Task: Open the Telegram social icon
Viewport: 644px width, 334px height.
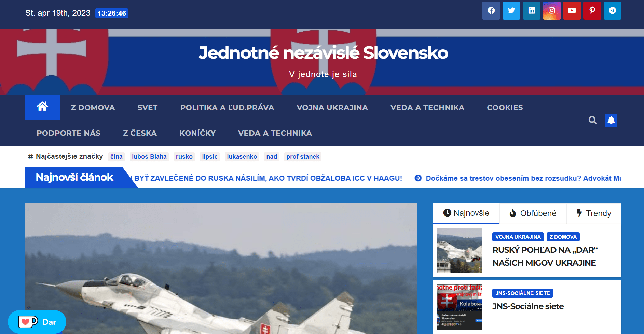Action: (613, 11)
